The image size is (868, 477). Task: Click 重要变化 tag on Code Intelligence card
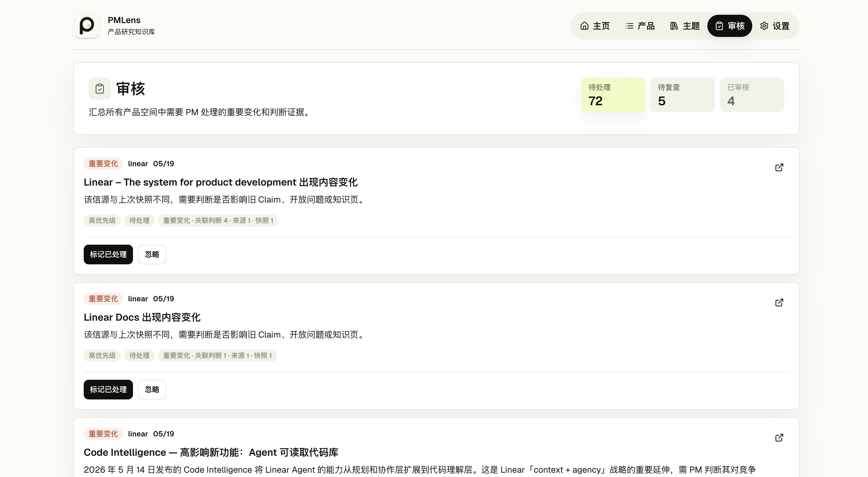(103, 434)
